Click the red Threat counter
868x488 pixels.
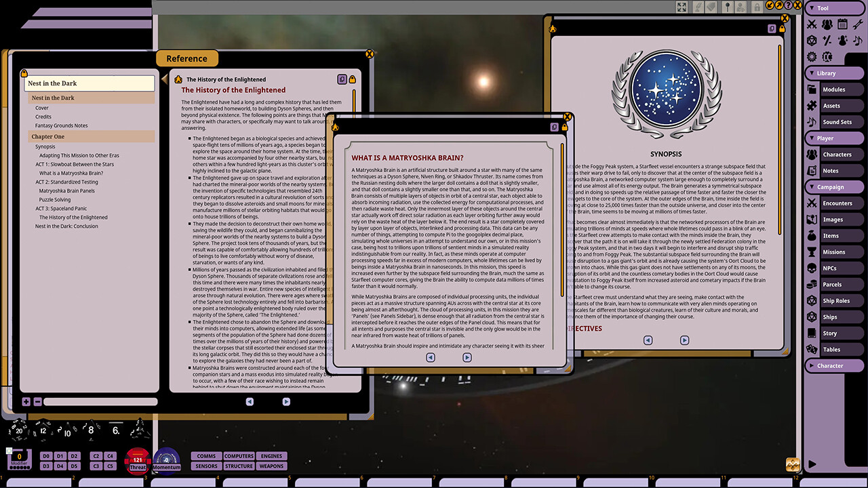click(x=138, y=460)
